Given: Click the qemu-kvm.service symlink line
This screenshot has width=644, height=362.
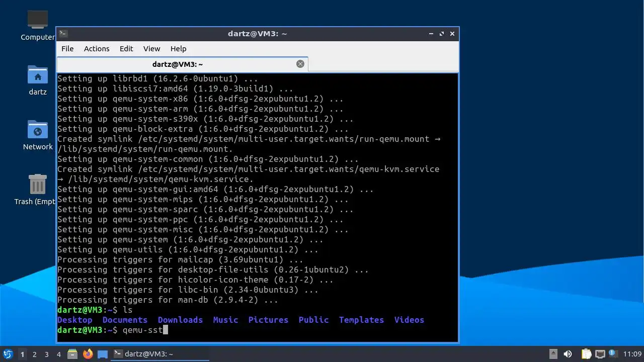Looking at the screenshot, I should click(x=249, y=174).
